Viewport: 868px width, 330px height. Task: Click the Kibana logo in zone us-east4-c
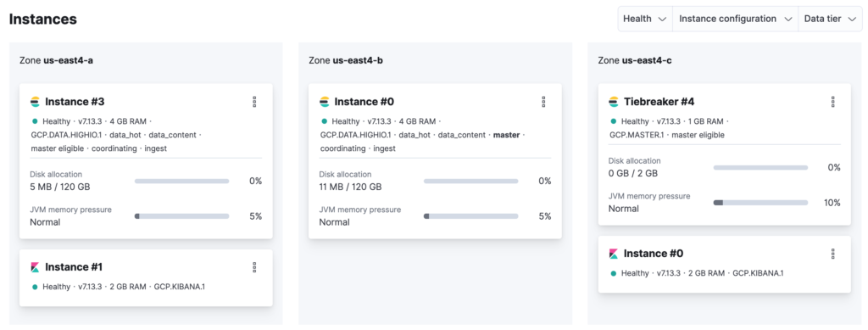click(614, 254)
